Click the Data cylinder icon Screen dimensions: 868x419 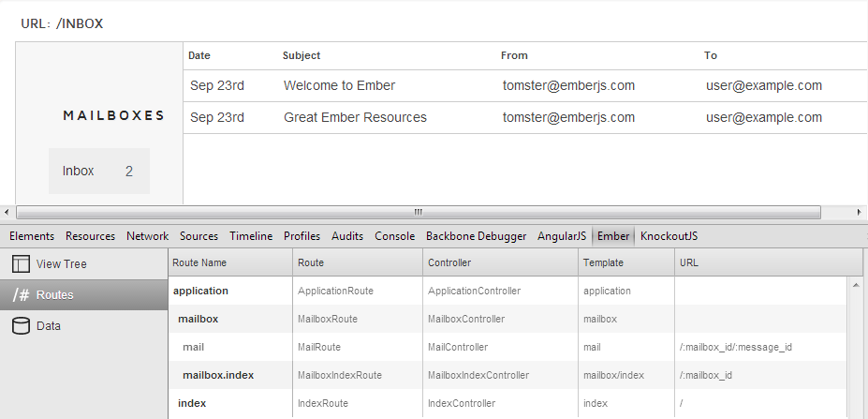tap(21, 326)
